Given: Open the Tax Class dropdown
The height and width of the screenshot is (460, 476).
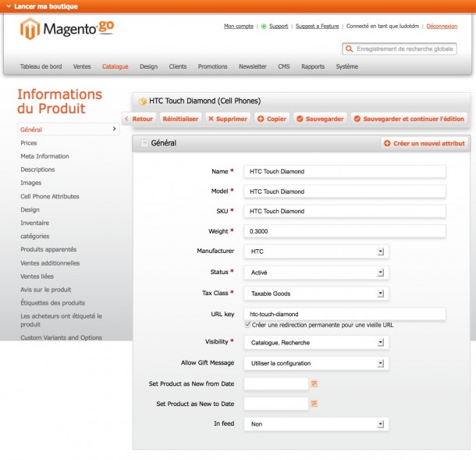Looking at the screenshot, I should coord(316,294).
